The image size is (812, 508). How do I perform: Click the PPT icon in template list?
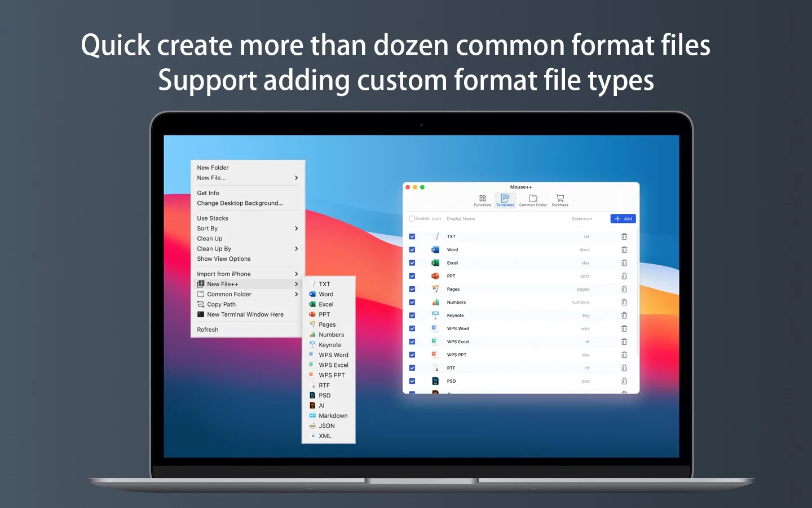point(435,276)
